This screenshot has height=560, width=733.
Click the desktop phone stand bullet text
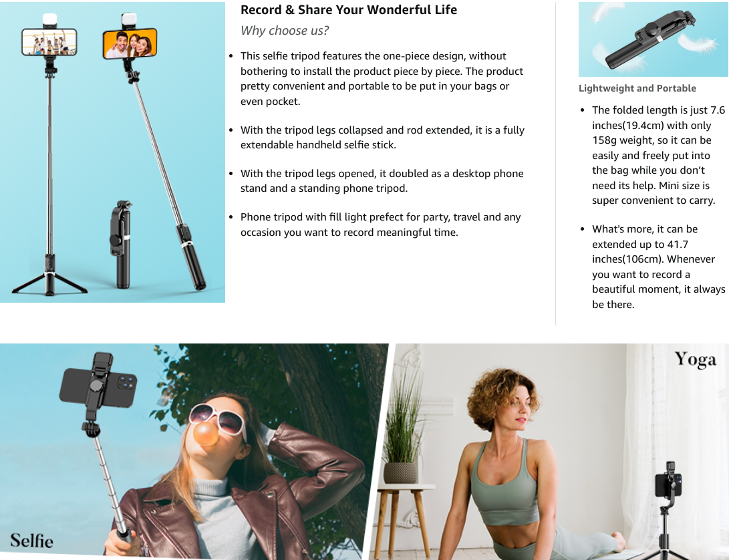(382, 181)
